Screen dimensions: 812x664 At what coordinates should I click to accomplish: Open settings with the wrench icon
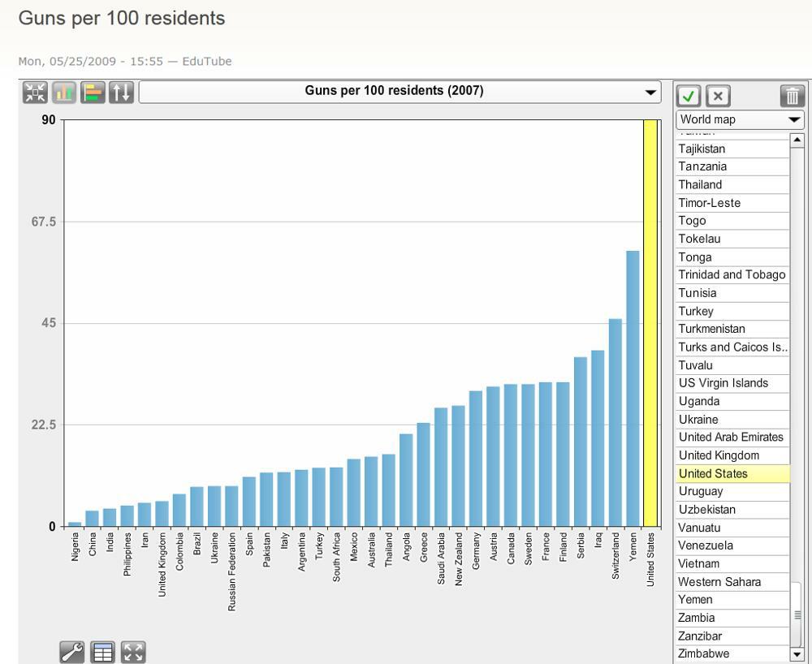pos(72,652)
